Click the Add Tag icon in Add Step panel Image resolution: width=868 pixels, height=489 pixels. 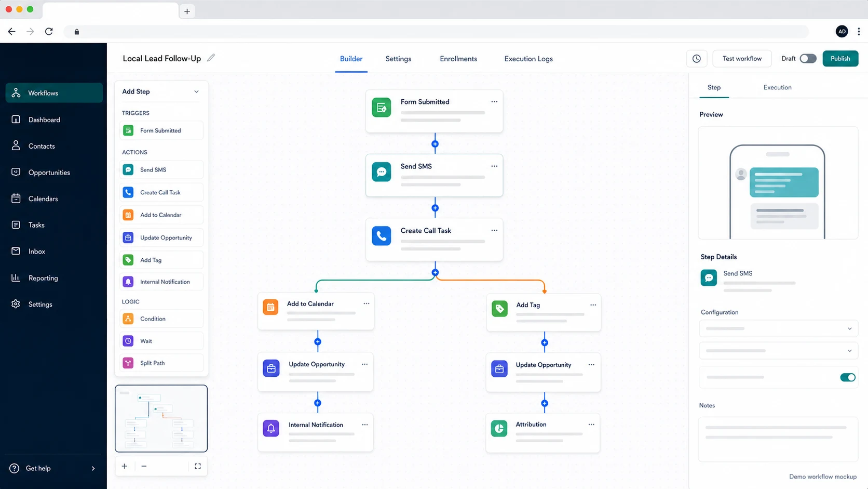[x=128, y=260]
